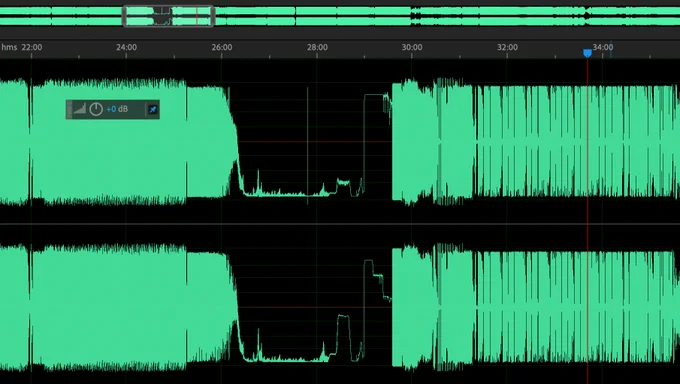Click the right handle of navigator view box
This screenshot has height=384, width=680.
point(213,16)
